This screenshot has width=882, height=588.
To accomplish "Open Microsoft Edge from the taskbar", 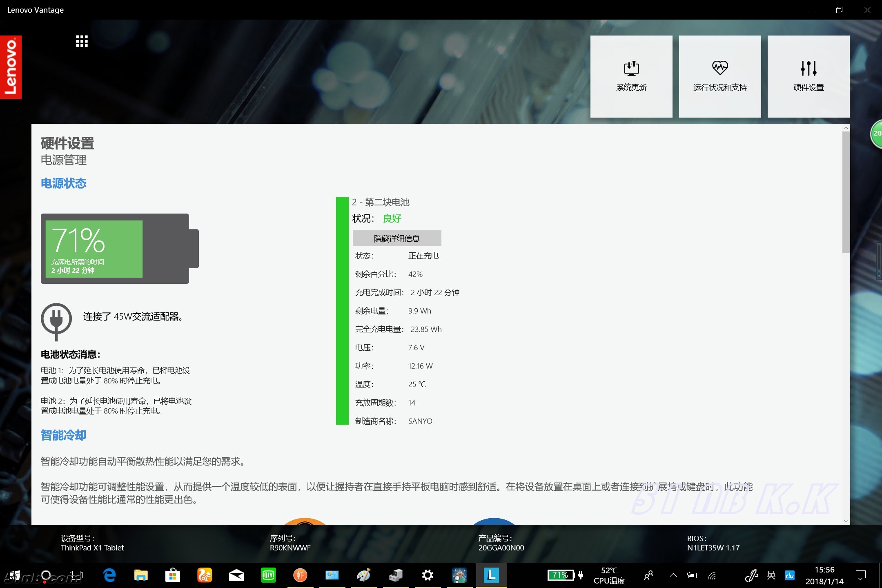I will coord(109,575).
